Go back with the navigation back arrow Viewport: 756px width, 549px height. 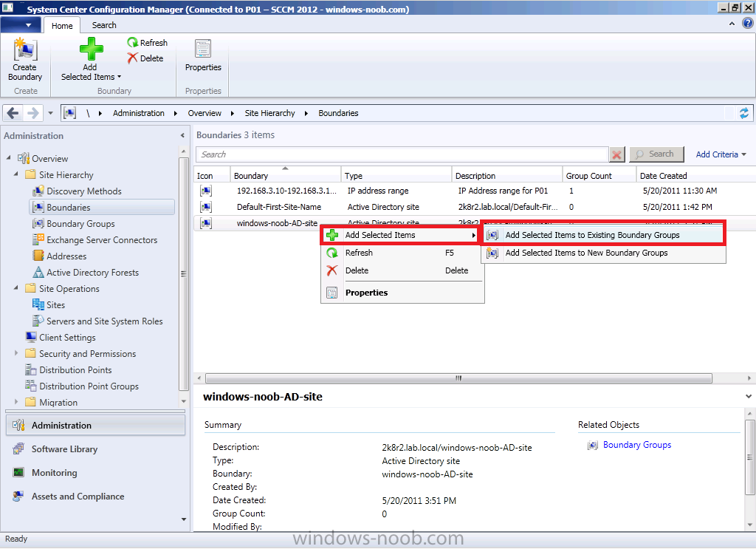(13, 113)
